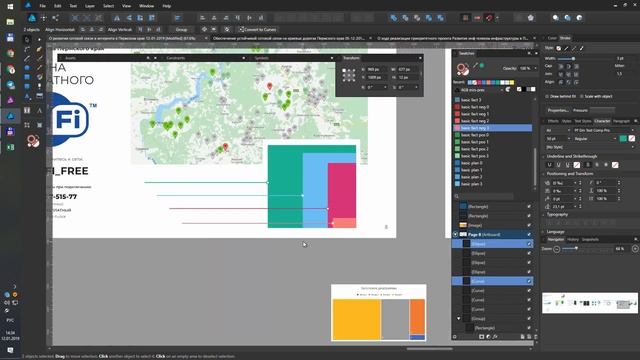Switch to the Export persona icon
This screenshot has width=640, height=360.
click(55, 18)
